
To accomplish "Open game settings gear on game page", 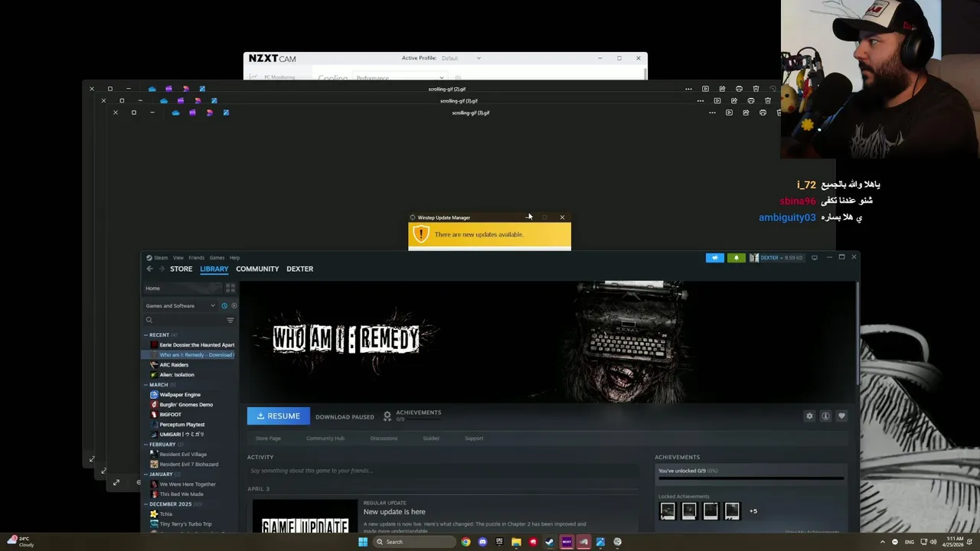I will [x=809, y=416].
